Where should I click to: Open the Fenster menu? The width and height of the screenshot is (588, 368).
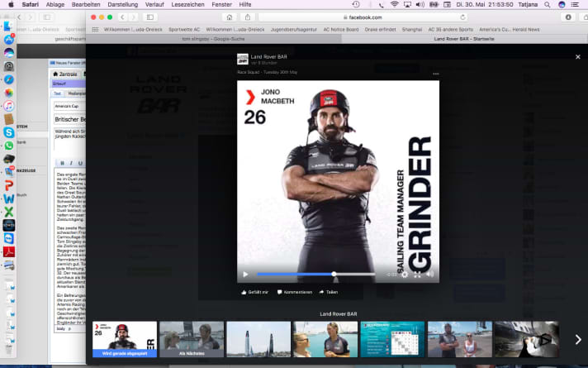pyautogui.click(x=221, y=4)
